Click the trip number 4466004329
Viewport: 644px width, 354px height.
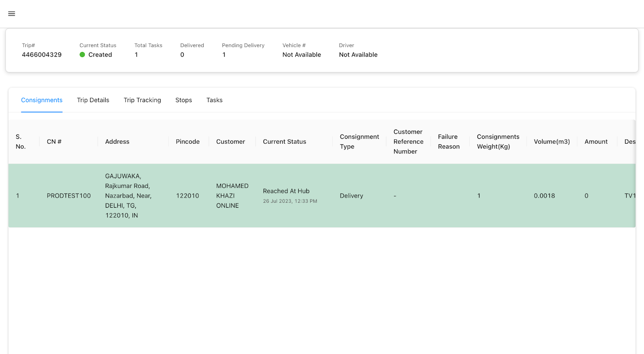(x=42, y=55)
